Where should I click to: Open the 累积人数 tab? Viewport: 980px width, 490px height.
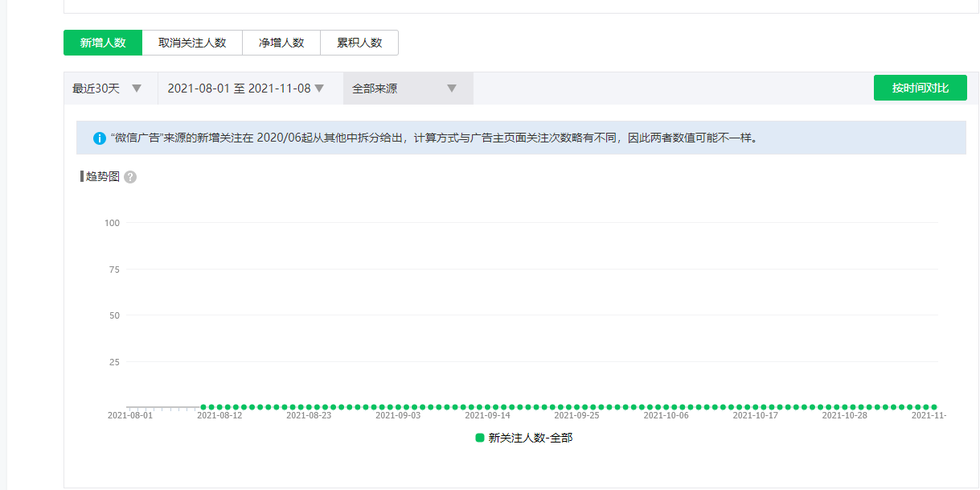click(359, 43)
